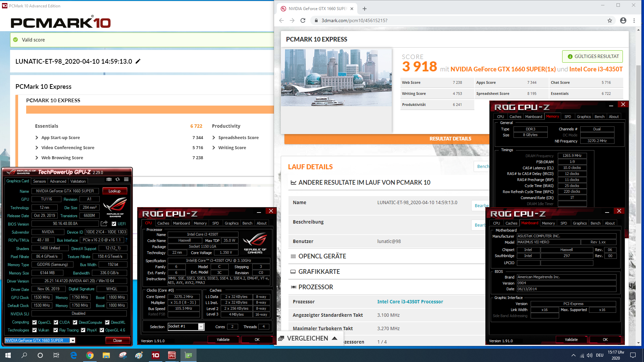644x362 pixels.
Task: Open Intel Core i3-4350T Processor link
Action: point(410,302)
